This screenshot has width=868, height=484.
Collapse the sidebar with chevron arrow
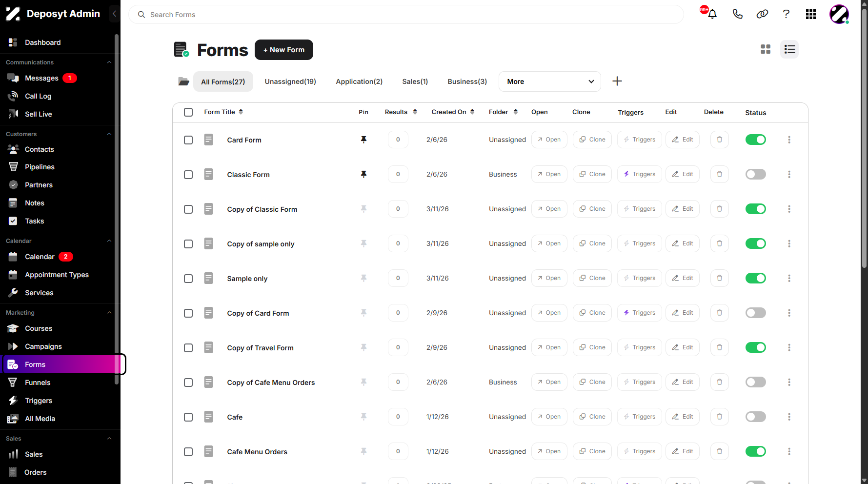114,14
